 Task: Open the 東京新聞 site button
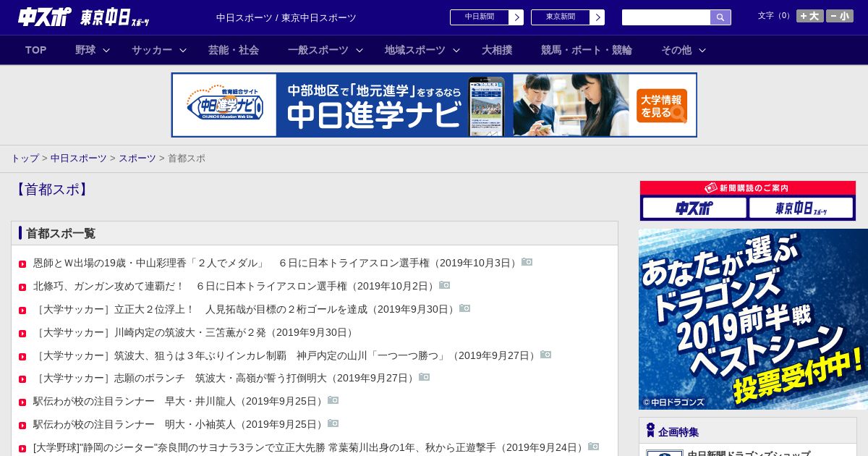(x=561, y=17)
